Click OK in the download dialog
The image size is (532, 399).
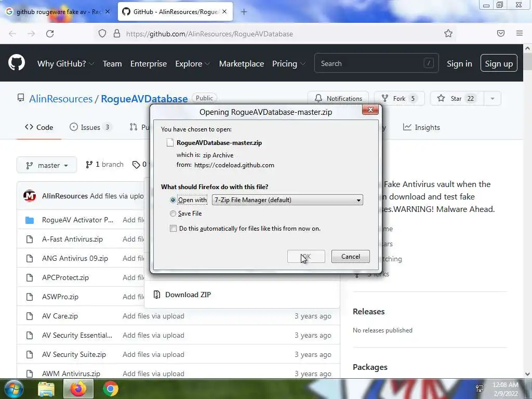point(306,257)
